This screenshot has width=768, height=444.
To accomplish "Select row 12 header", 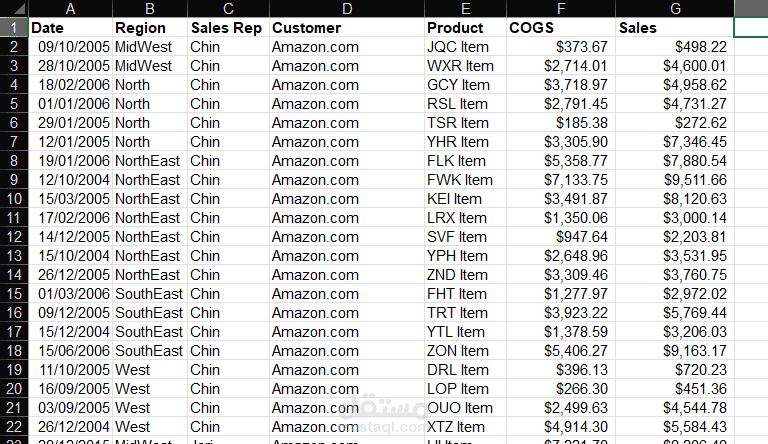I will click(x=14, y=237).
